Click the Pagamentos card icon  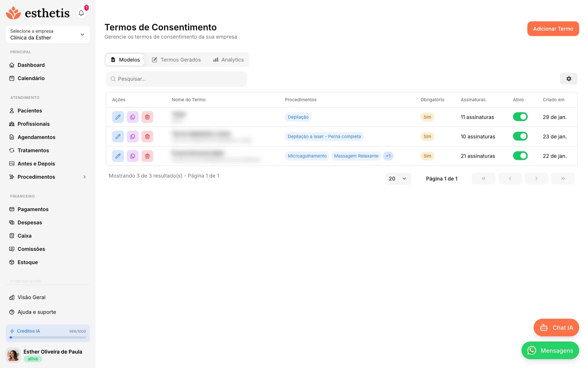point(12,209)
